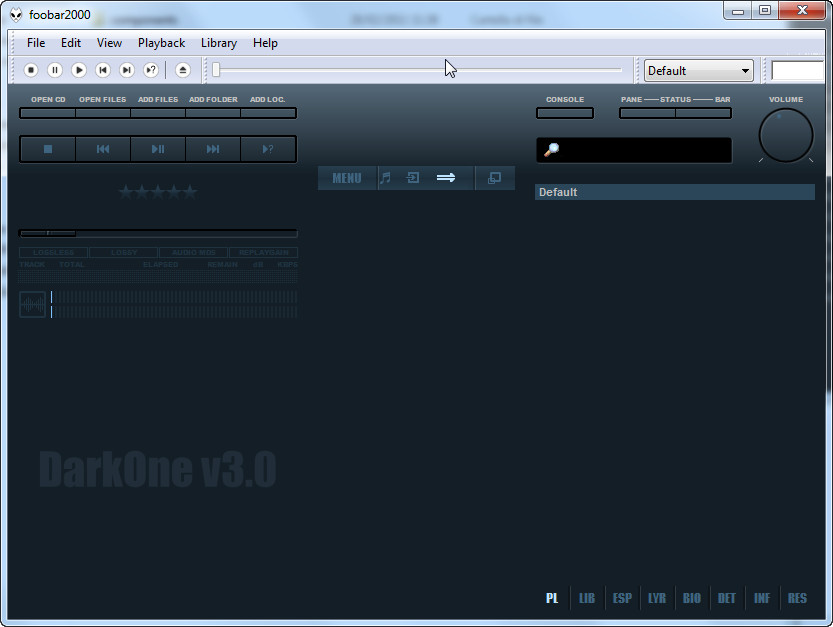Viewport: 833px width, 627px height.
Task: Stop playback using the DarkOne panel stop button
Action: (48, 149)
